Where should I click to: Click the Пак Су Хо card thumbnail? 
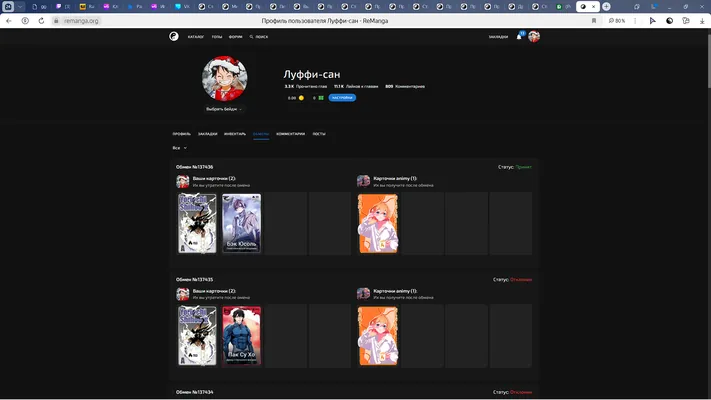coord(241,336)
